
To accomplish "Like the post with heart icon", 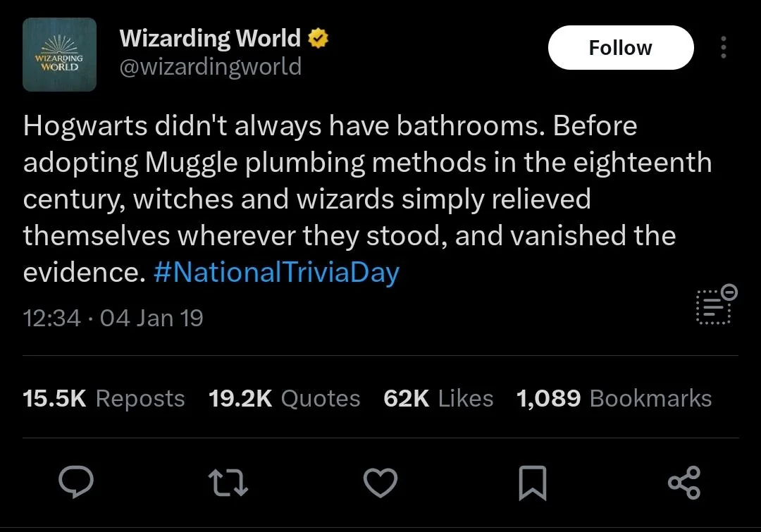I will [380, 483].
